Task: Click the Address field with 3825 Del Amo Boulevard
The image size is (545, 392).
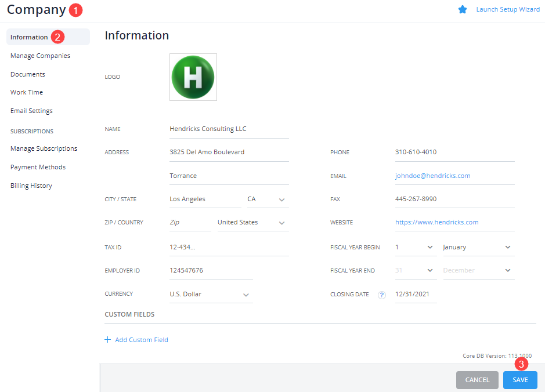Action: click(x=229, y=153)
